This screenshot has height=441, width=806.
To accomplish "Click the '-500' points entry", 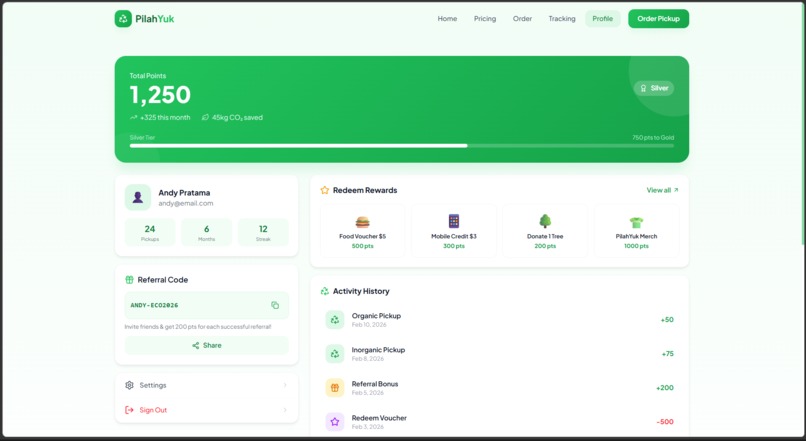I will point(665,422).
